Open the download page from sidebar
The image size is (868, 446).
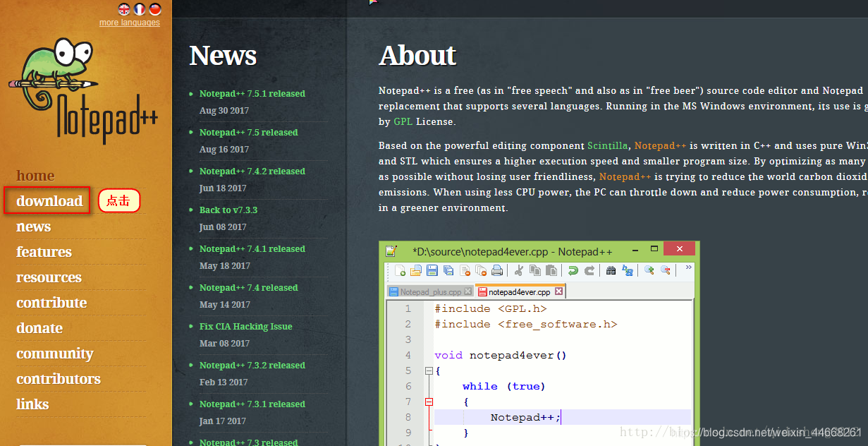(x=49, y=201)
